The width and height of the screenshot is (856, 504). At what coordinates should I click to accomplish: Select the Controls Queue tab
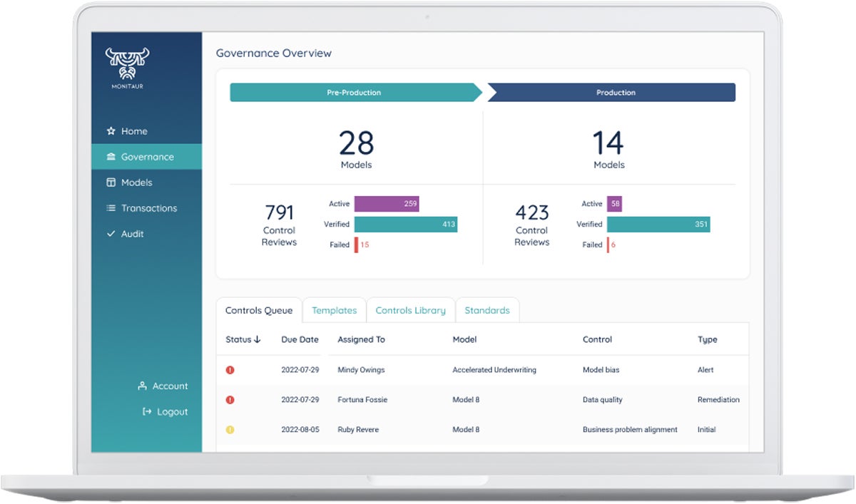(259, 310)
